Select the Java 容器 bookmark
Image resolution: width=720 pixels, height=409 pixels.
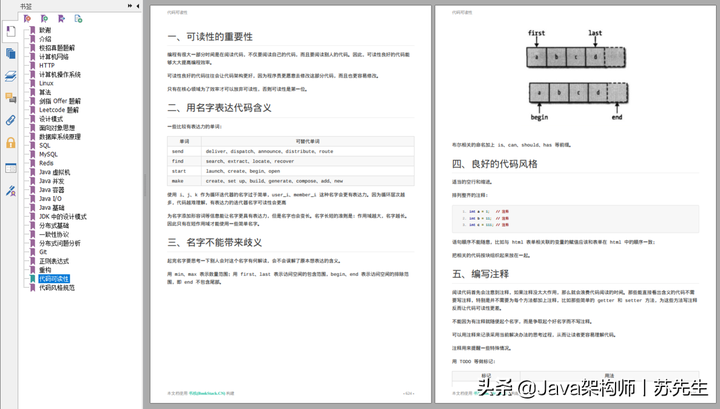coord(51,190)
